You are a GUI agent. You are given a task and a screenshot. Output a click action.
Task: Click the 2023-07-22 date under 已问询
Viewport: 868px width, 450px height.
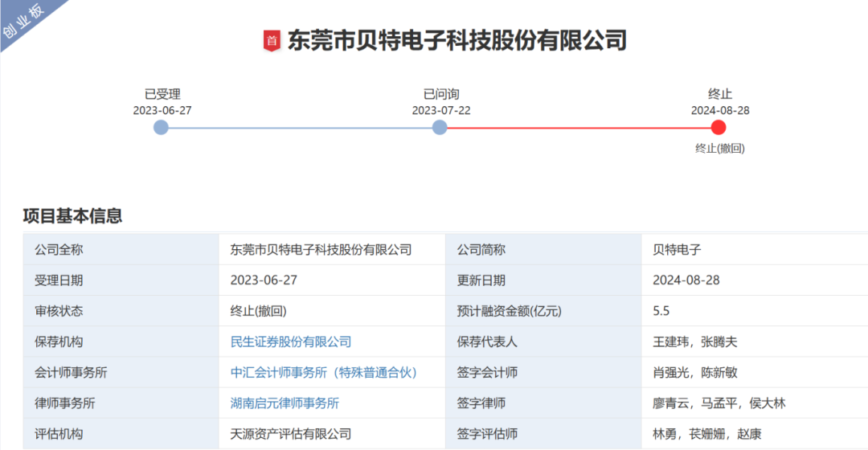[x=441, y=110]
